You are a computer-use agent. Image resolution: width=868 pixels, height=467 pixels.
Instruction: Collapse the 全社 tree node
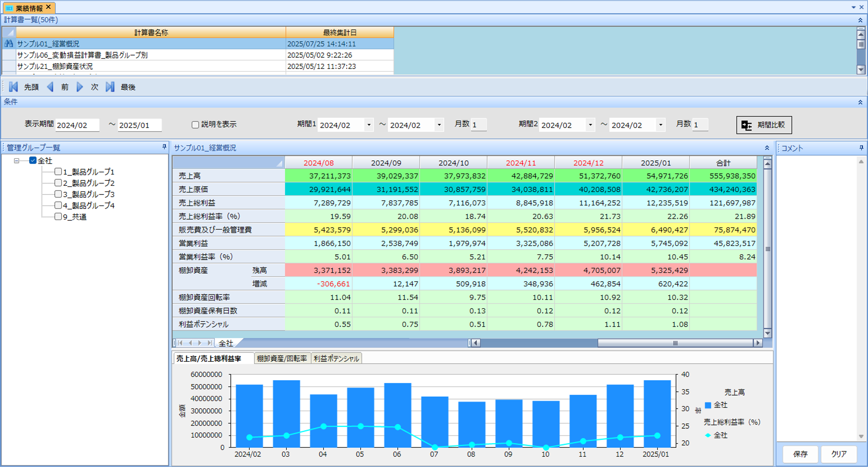16,160
